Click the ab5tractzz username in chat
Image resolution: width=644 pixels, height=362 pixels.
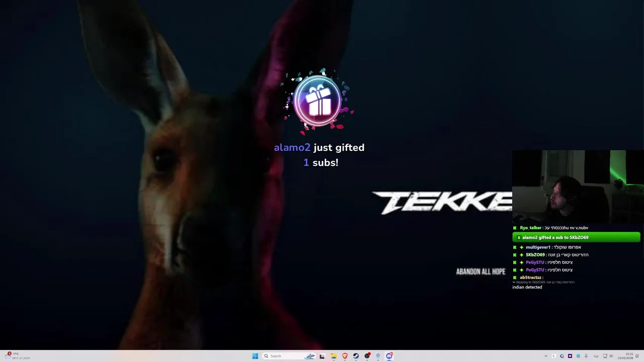coord(530,278)
